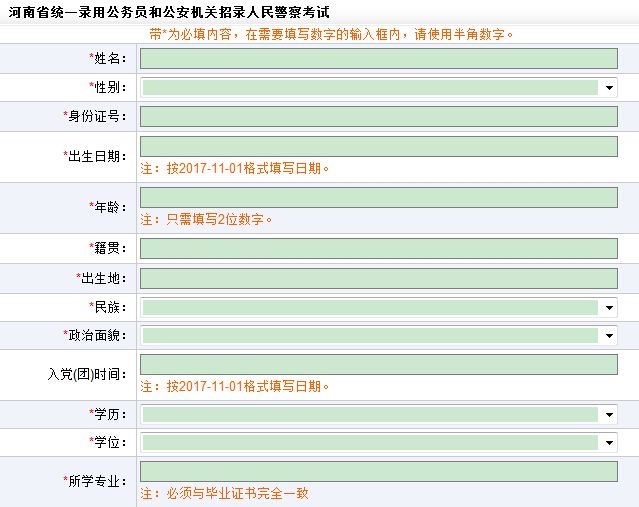
Task: Click the note 必须与毕业证书完全一致
Action: point(225,494)
